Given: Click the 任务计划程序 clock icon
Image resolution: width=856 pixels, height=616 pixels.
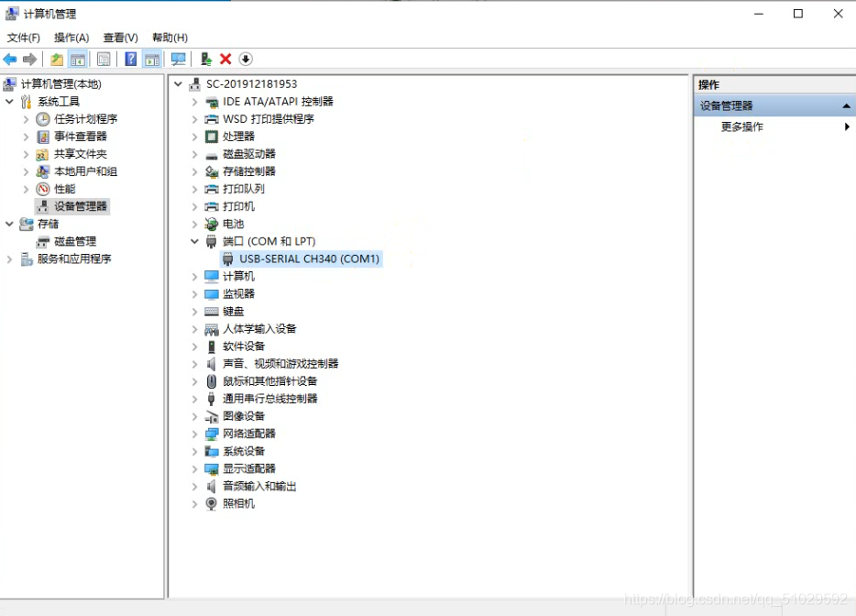Looking at the screenshot, I should 42,119.
